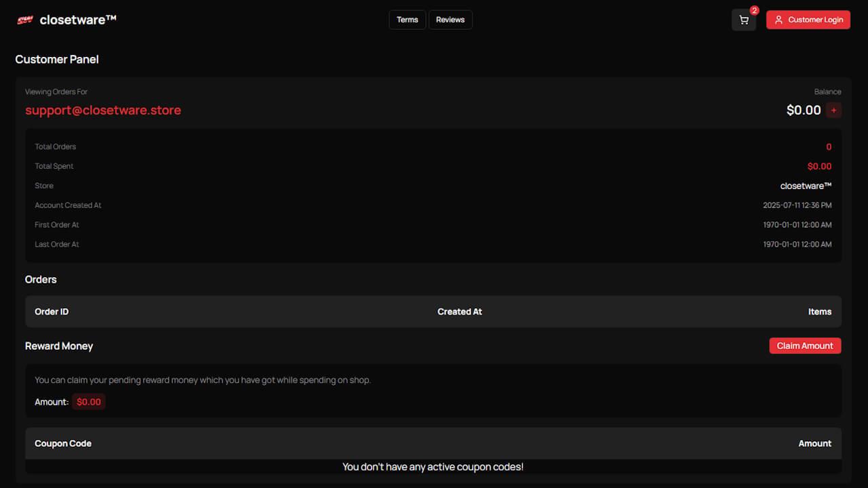This screenshot has width=868, height=488.
Task: Click the Amount column header
Action: pos(814,443)
